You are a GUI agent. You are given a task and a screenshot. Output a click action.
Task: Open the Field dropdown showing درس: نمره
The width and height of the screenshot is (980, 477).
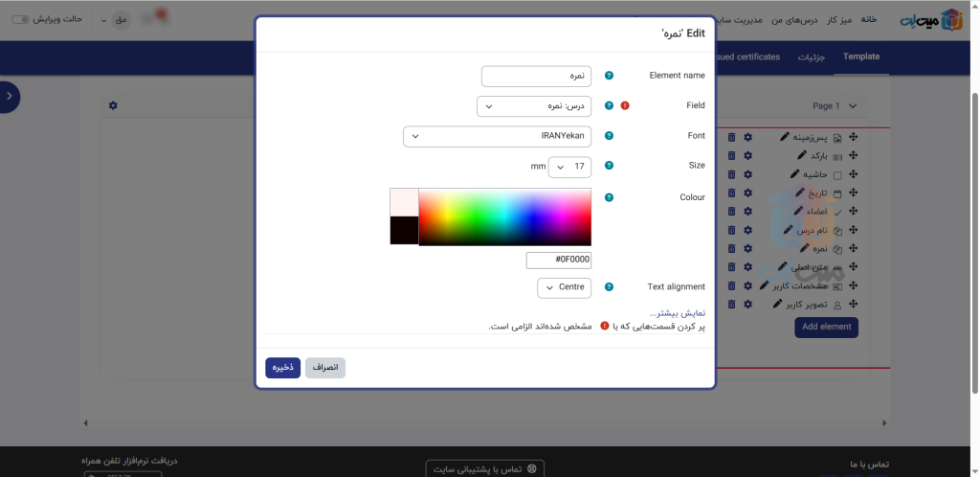(533, 106)
